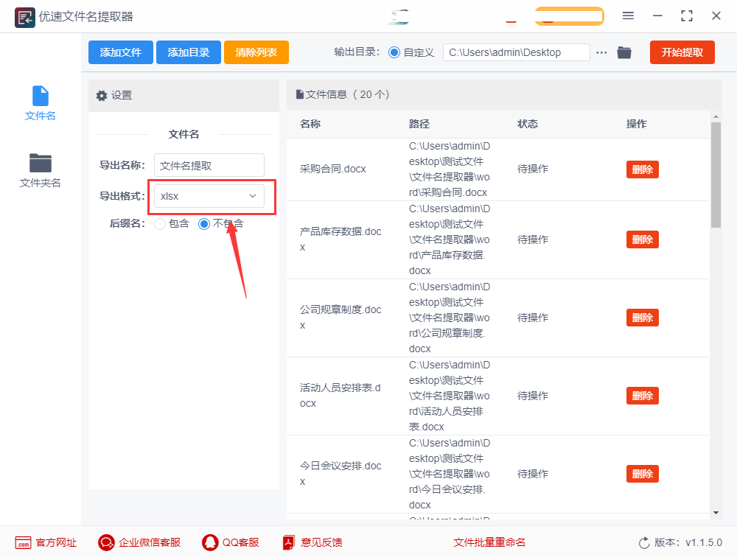Image resolution: width=737 pixels, height=560 pixels.
Task: Delete 产品库存数据.docx row
Action: 643,239
